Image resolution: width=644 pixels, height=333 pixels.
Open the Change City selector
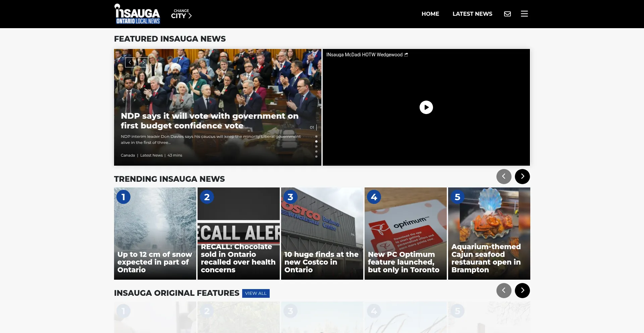(x=181, y=14)
